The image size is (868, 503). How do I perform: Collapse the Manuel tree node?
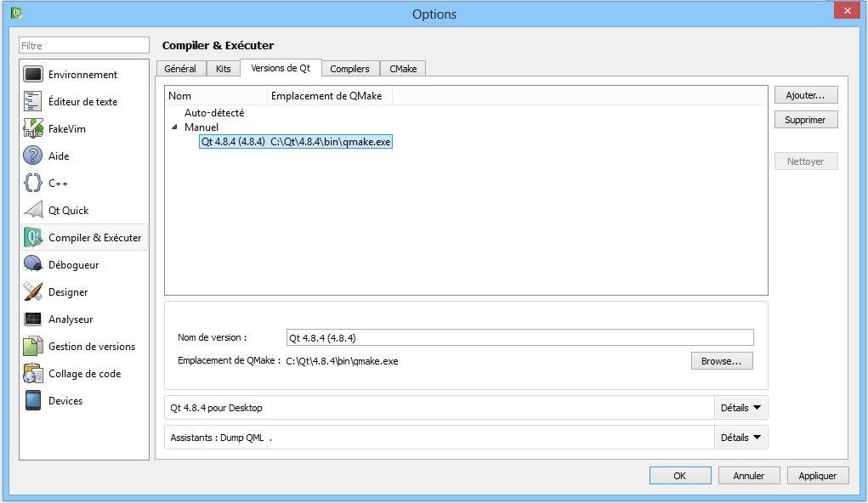coord(174,127)
